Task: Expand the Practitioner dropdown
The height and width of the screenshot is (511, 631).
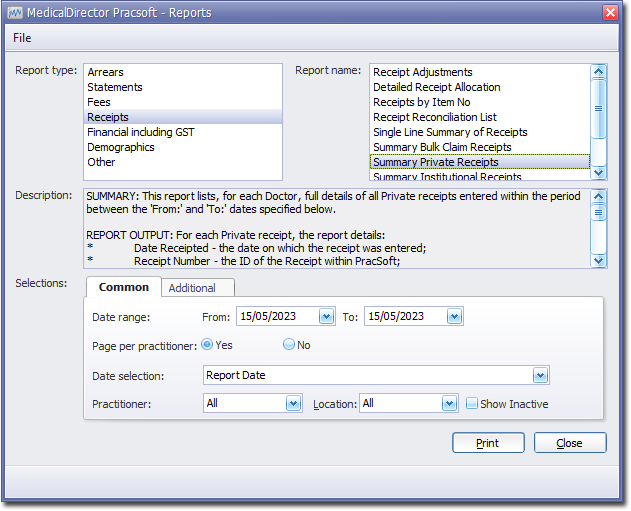Action: [293, 403]
